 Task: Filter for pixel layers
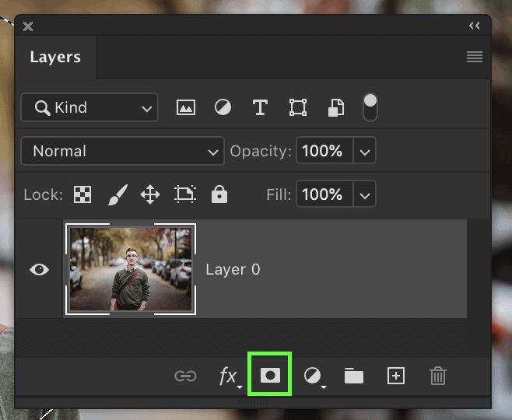click(x=185, y=108)
